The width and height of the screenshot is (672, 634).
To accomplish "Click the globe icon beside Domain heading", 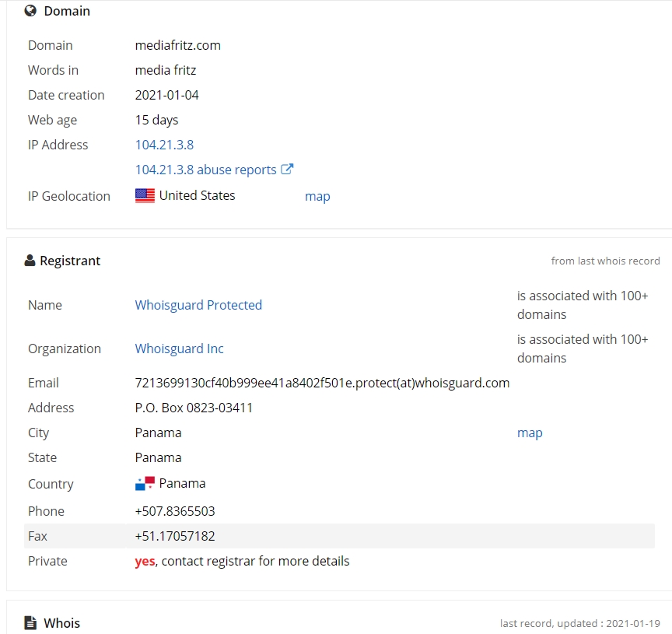I will coord(30,11).
